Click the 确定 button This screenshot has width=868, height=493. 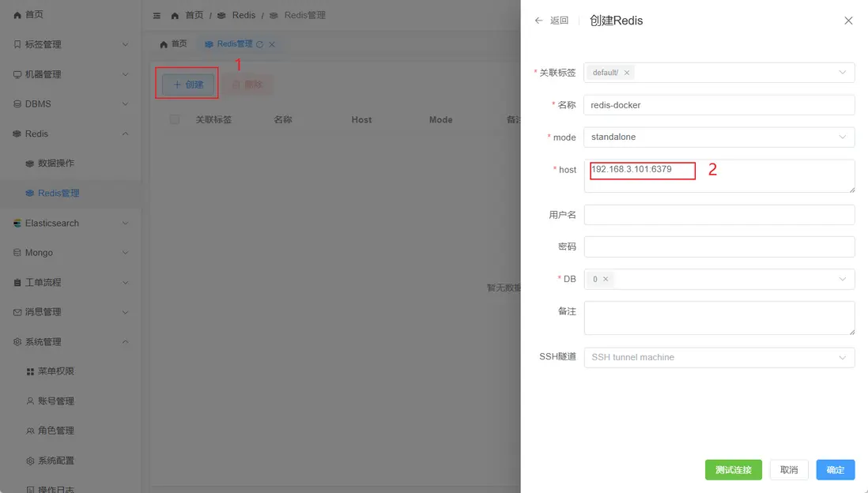[x=836, y=470]
